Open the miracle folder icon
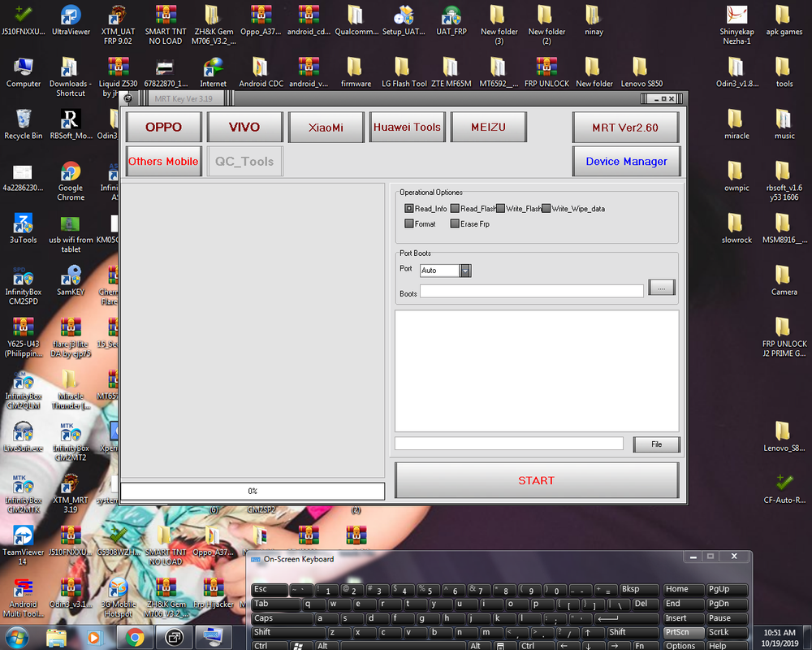This screenshot has width=812, height=650. (x=736, y=124)
